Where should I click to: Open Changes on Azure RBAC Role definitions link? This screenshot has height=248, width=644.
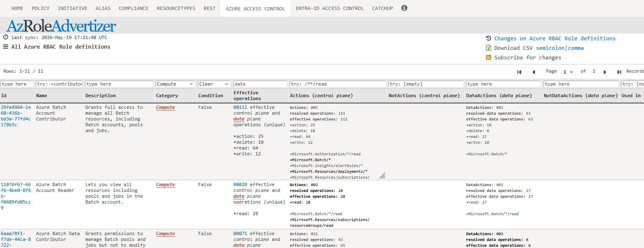point(555,38)
